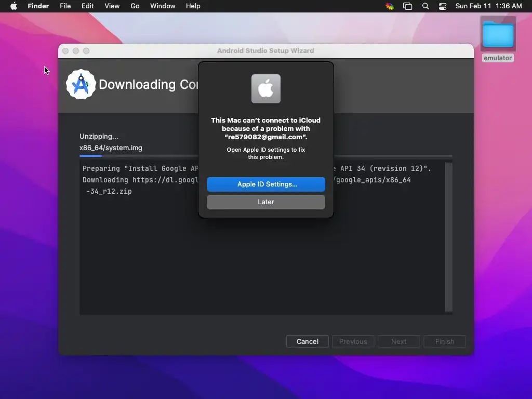Click the Android Studio Setup Wizard title

point(265,50)
